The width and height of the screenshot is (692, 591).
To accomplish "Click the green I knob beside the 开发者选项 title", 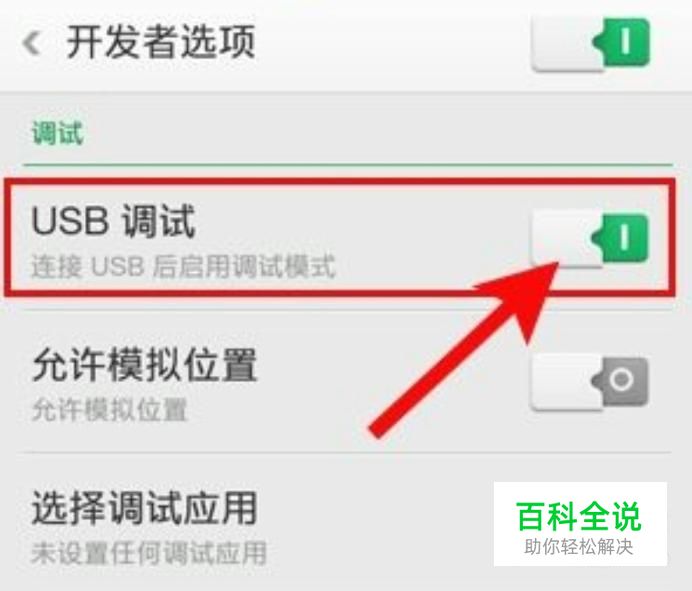I will point(622,43).
